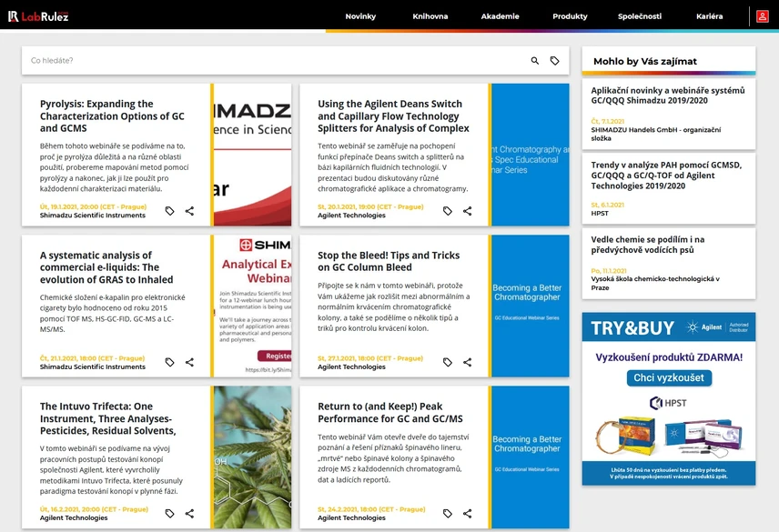Open the Společnosti menu item
The height and width of the screenshot is (532, 779).
(640, 16)
